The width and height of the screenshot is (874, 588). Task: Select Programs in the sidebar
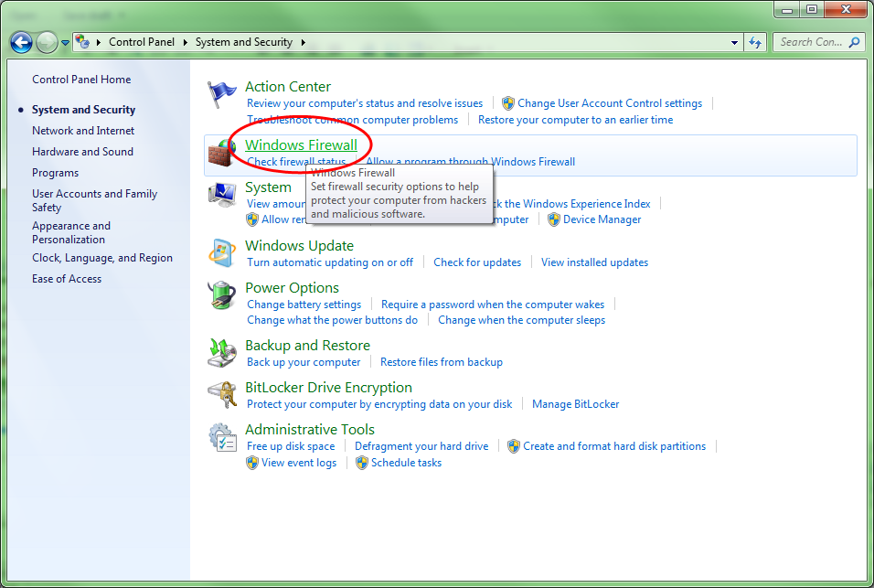55,173
